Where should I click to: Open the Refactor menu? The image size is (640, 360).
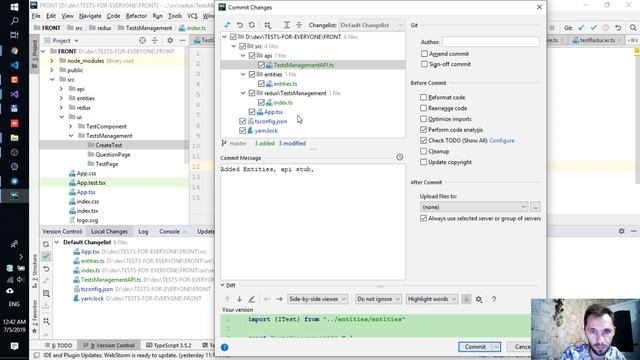click(136, 16)
